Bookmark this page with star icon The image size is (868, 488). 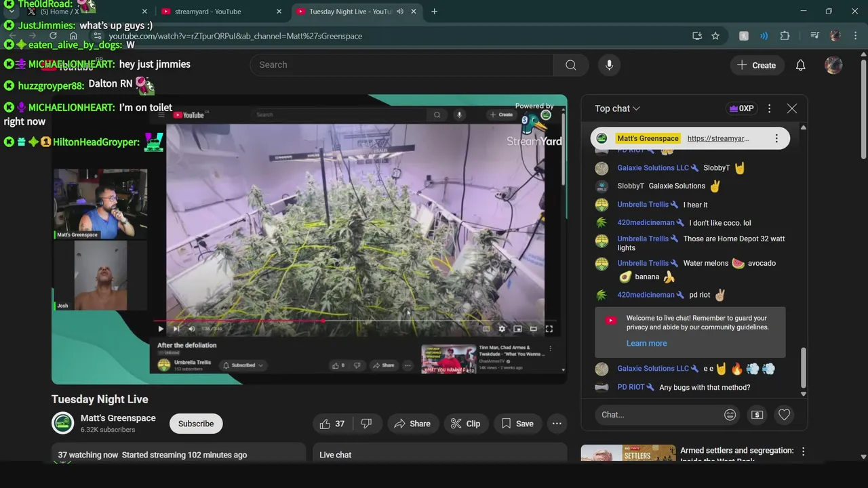715,36
